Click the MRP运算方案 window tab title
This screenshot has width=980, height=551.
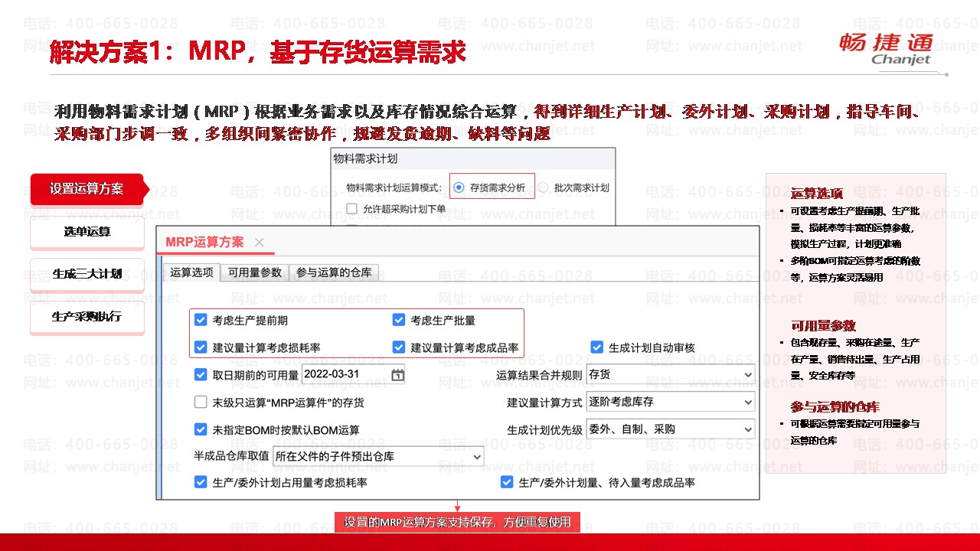click(205, 243)
